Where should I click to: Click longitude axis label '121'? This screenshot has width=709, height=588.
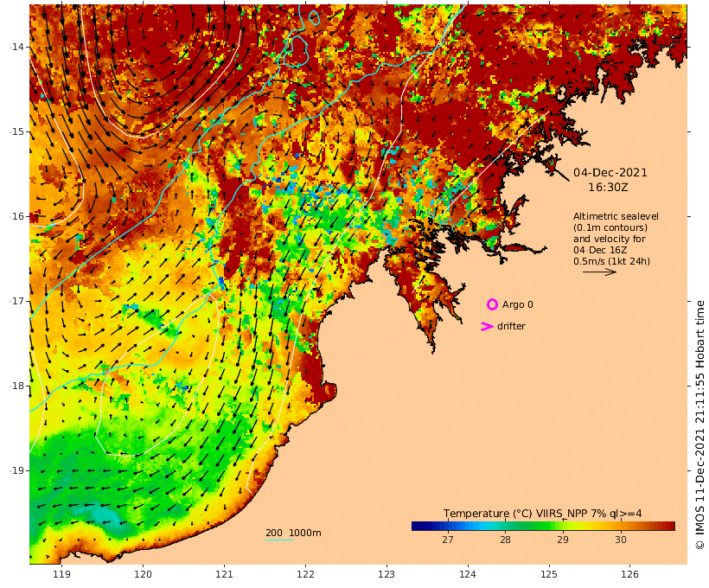coord(224,574)
